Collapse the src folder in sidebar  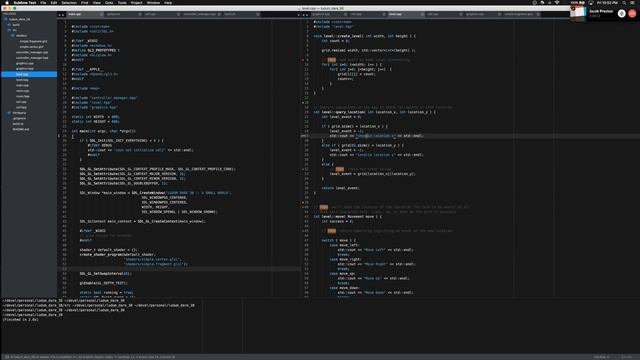9,30
